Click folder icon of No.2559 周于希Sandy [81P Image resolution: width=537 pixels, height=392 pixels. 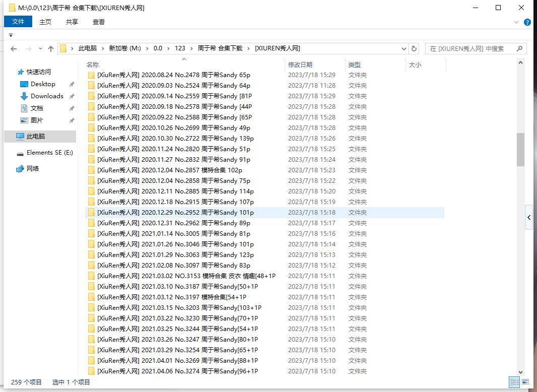[x=91, y=96]
